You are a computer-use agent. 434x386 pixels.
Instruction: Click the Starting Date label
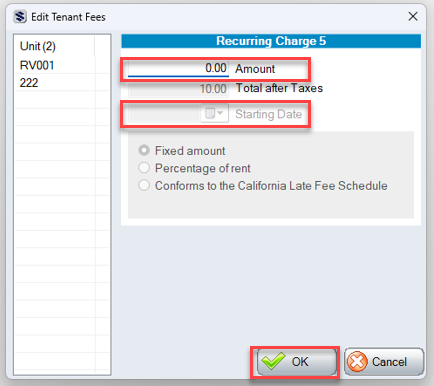click(269, 114)
